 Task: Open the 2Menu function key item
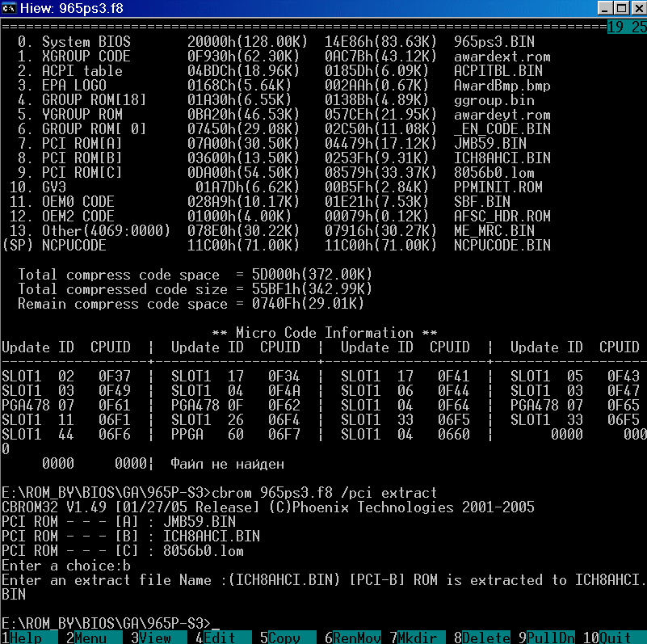pyautogui.click(x=89, y=638)
